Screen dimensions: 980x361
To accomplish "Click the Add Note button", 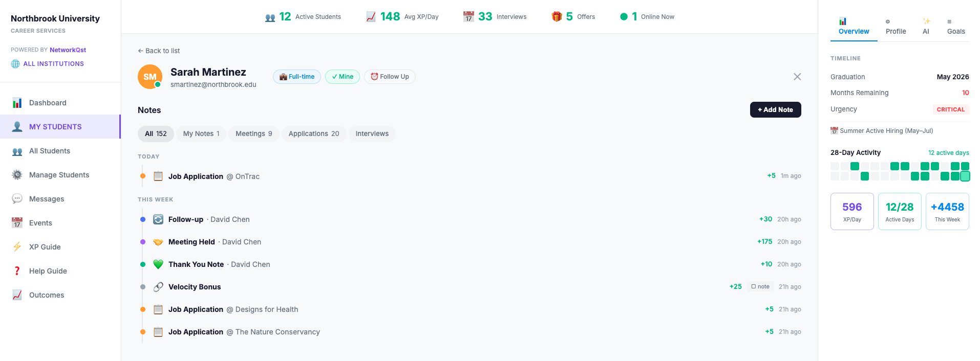I will click(775, 110).
